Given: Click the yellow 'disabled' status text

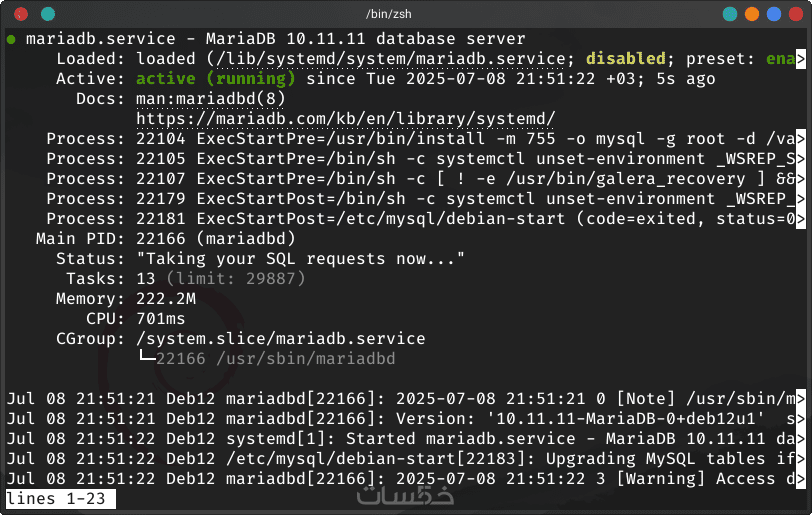Looking at the screenshot, I should point(625,59).
